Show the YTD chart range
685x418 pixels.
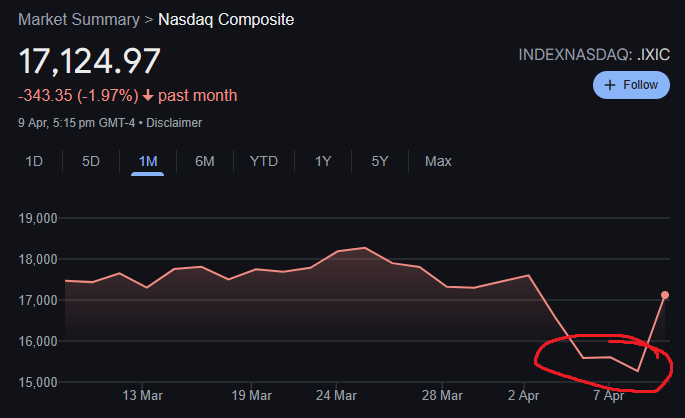coord(264,161)
